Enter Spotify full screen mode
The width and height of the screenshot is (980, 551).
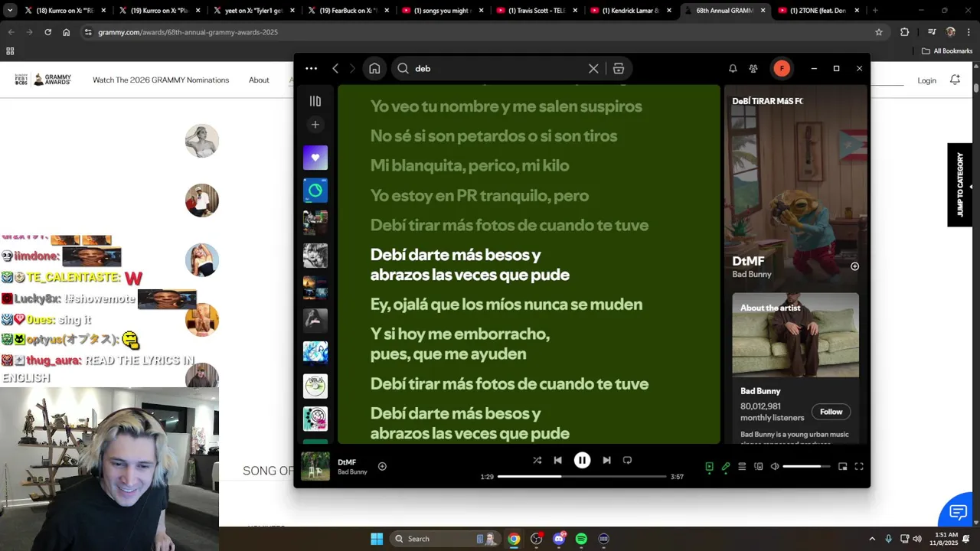(x=859, y=466)
